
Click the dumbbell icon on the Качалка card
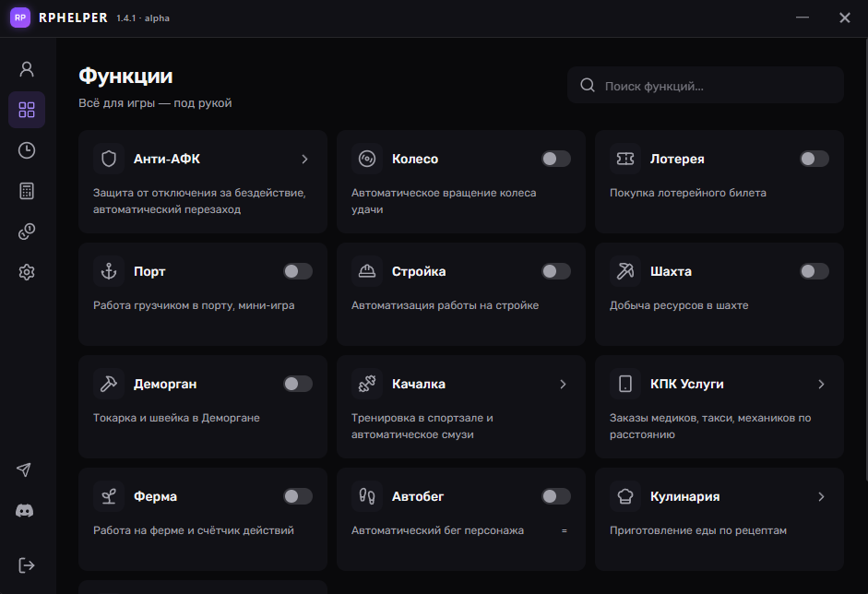pyautogui.click(x=367, y=384)
